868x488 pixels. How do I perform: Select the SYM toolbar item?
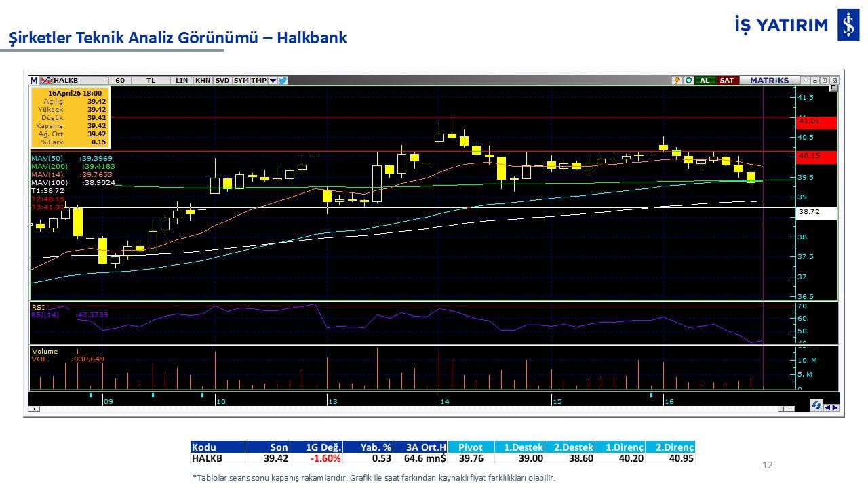tap(241, 80)
